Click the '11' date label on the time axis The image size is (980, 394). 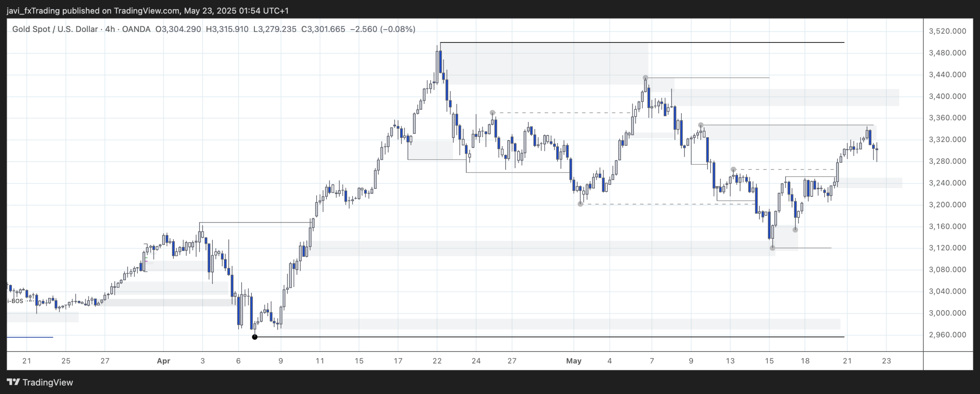(320, 361)
